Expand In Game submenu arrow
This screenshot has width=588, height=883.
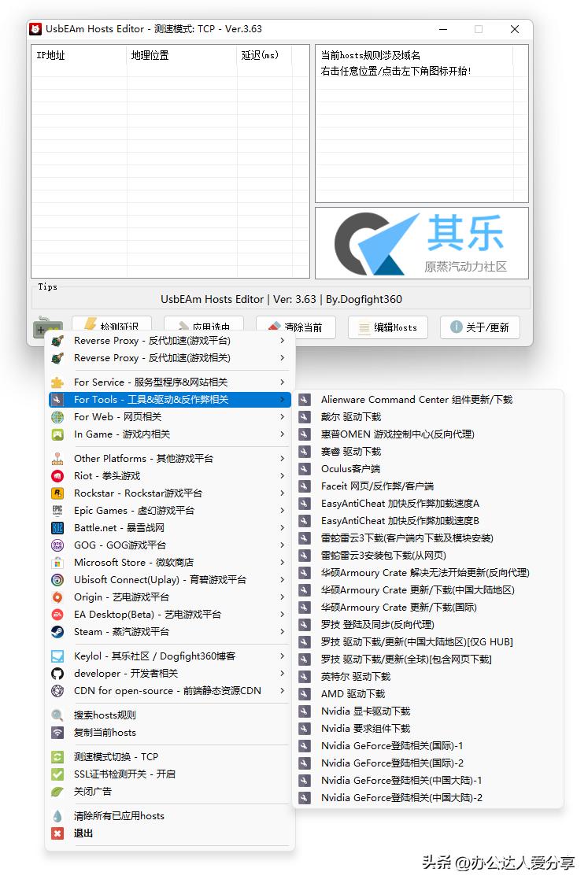coord(282,434)
